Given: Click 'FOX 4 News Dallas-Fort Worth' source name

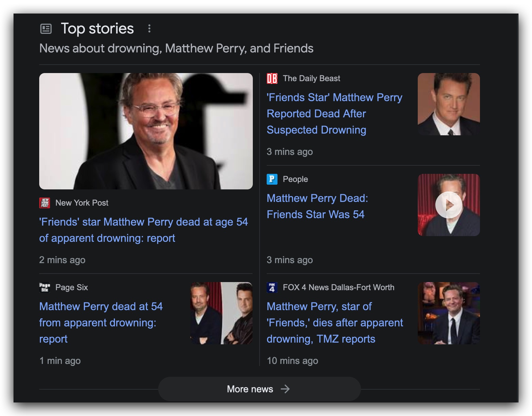Looking at the screenshot, I should (x=339, y=287).
